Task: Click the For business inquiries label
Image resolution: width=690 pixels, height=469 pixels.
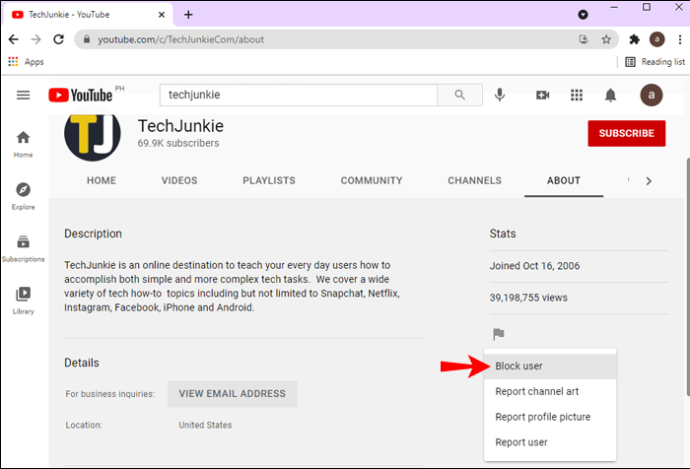Action: click(110, 394)
